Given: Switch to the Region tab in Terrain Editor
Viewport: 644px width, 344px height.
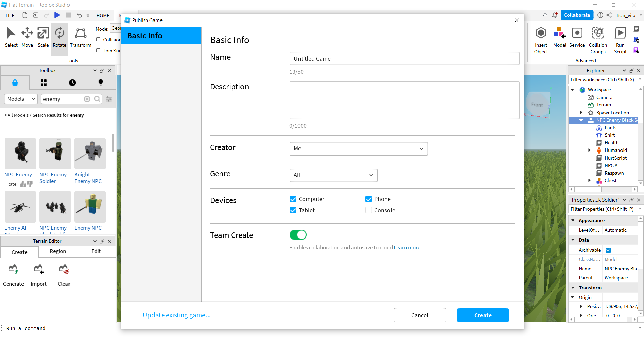Looking at the screenshot, I should pyautogui.click(x=58, y=251).
